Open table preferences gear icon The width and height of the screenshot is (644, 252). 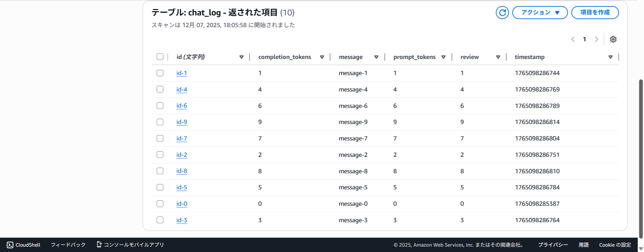(613, 39)
